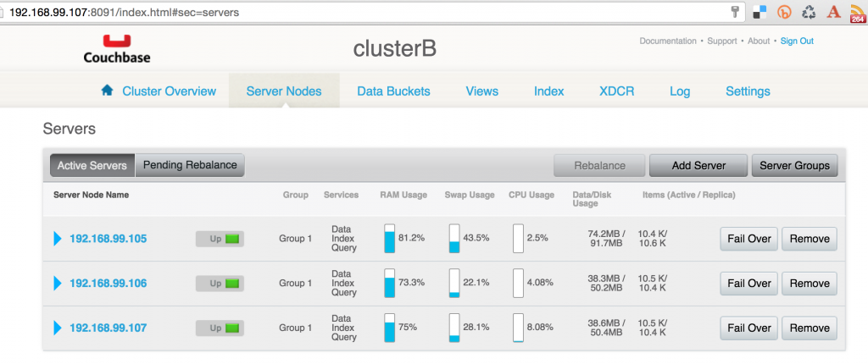
Task: Sign out using the Sign Out link
Action: (x=797, y=41)
